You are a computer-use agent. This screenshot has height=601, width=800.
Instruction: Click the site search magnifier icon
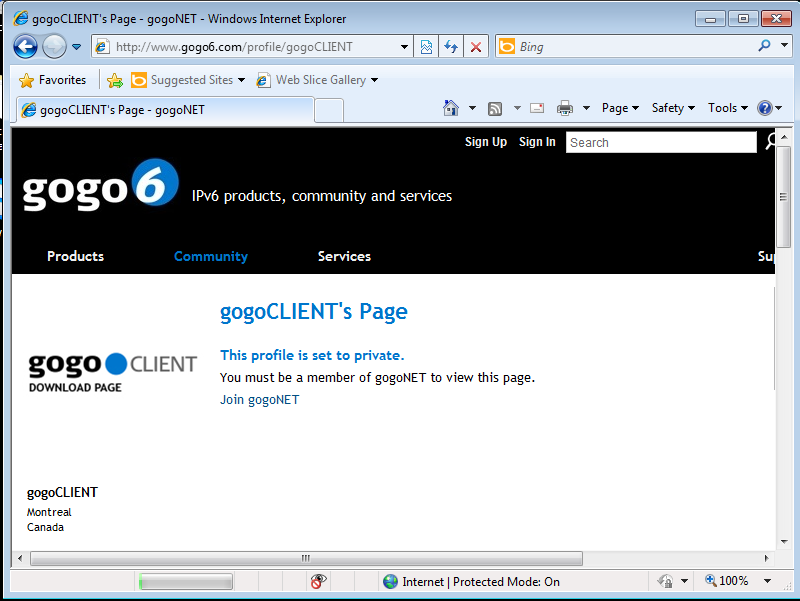point(770,141)
